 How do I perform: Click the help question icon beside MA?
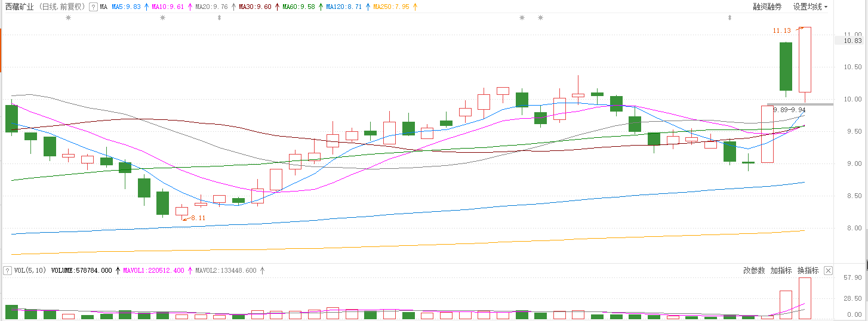pyautogui.click(x=93, y=7)
